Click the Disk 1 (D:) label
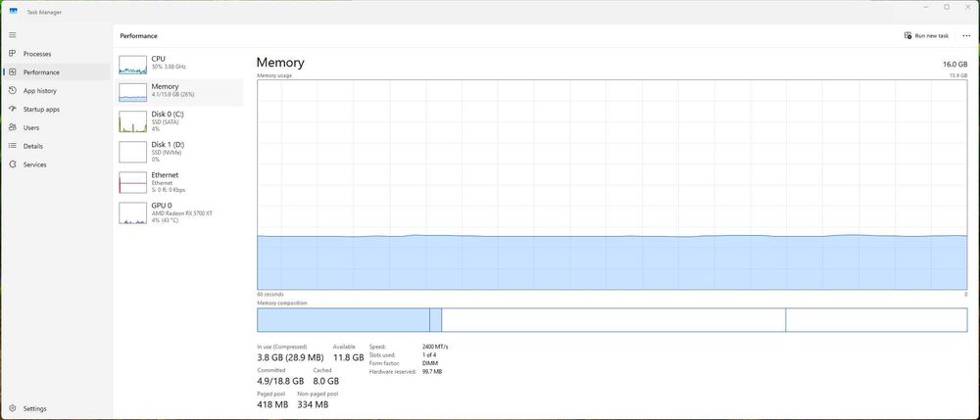The width and height of the screenshot is (980, 420). (x=168, y=144)
